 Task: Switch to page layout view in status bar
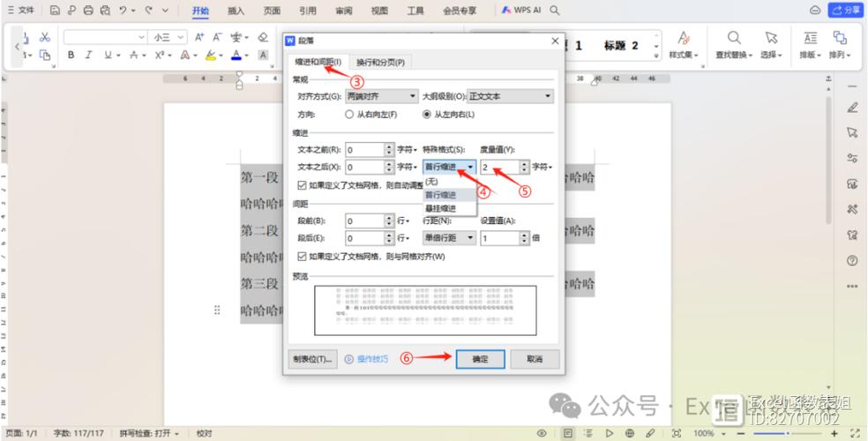[568, 433]
